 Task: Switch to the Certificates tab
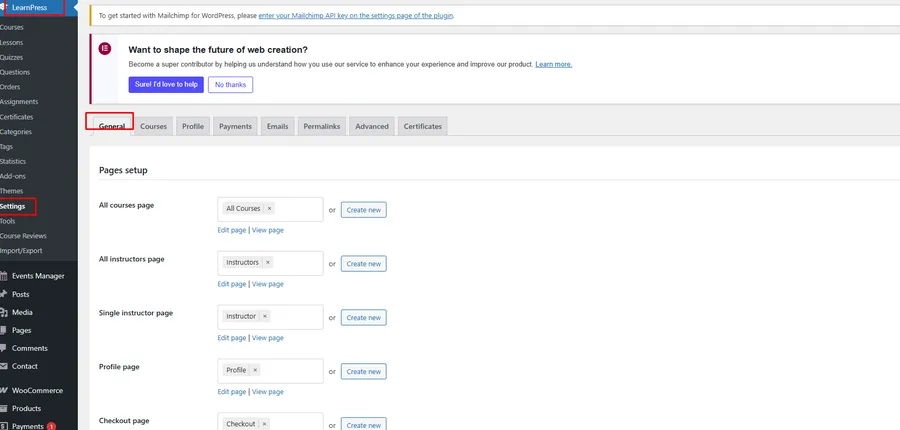tap(422, 126)
